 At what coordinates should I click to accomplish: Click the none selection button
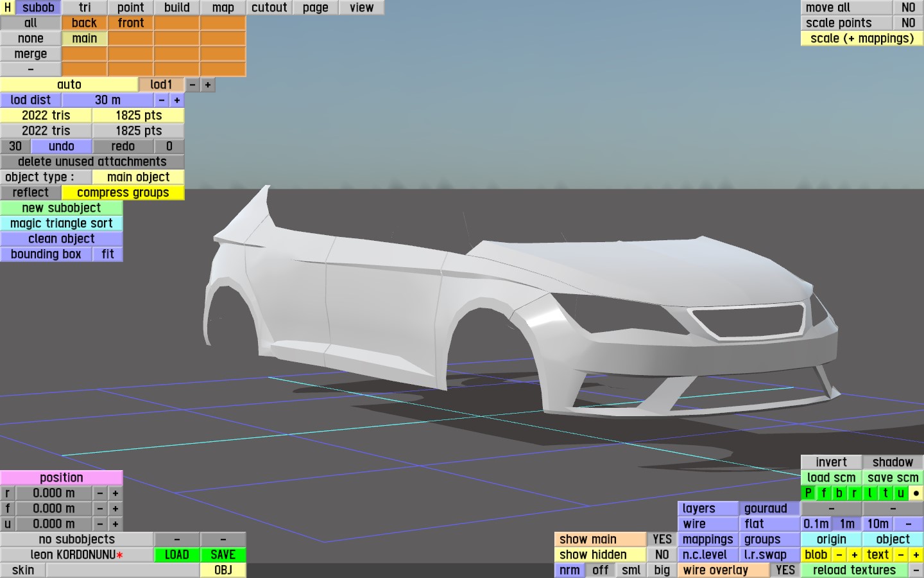pyautogui.click(x=31, y=39)
